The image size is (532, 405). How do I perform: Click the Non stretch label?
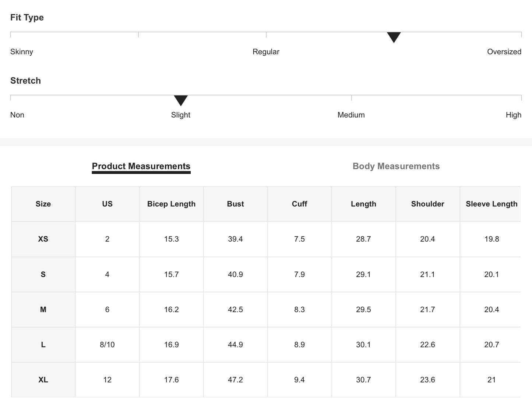coord(17,115)
